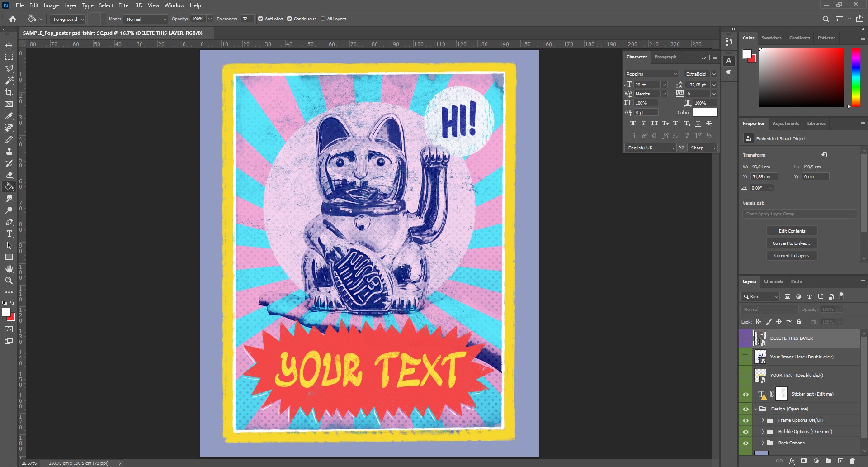The image size is (868, 467).
Task: Click the Home icon in options bar
Action: click(x=13, y=19)
